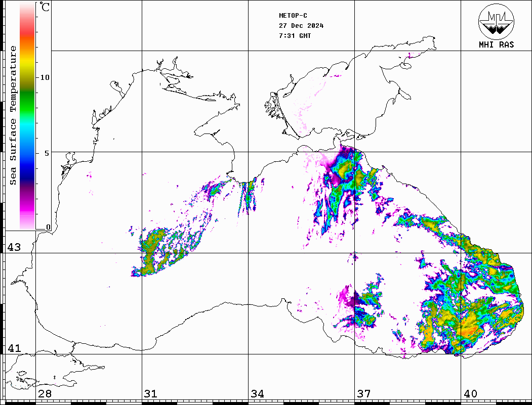Click the Sea Surface Temperature axis title

click(x=13, y=115)
